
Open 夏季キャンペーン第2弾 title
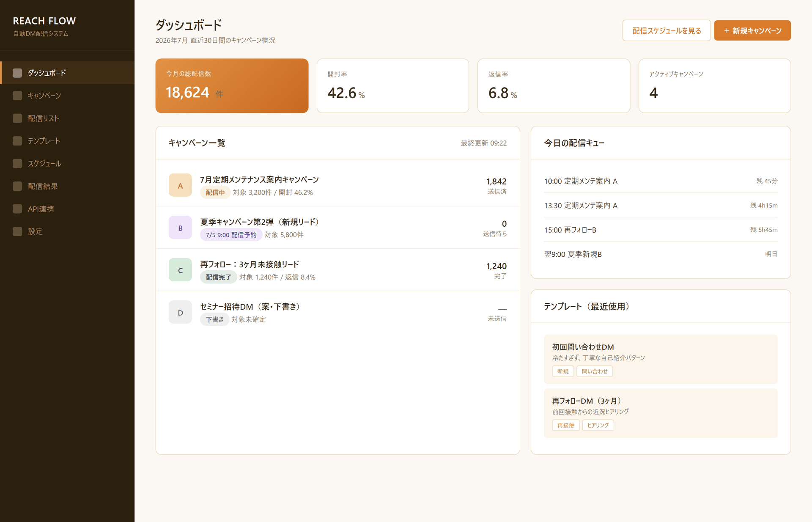coord(260,222)
